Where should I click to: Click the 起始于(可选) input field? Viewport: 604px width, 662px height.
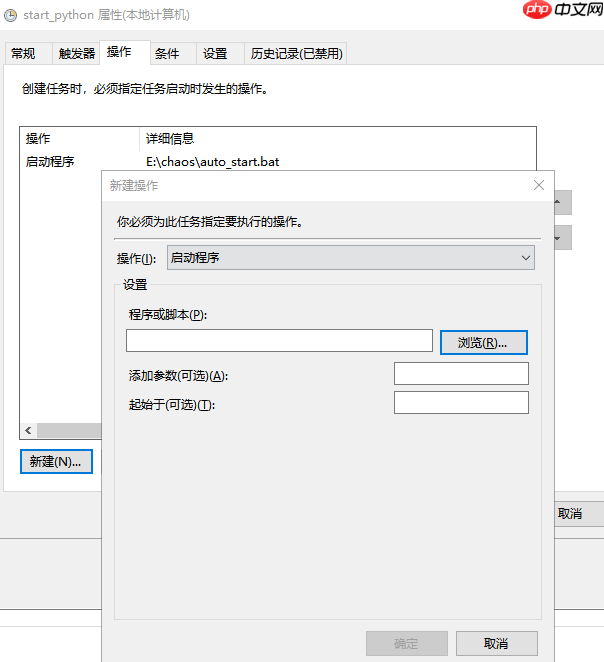461,402
